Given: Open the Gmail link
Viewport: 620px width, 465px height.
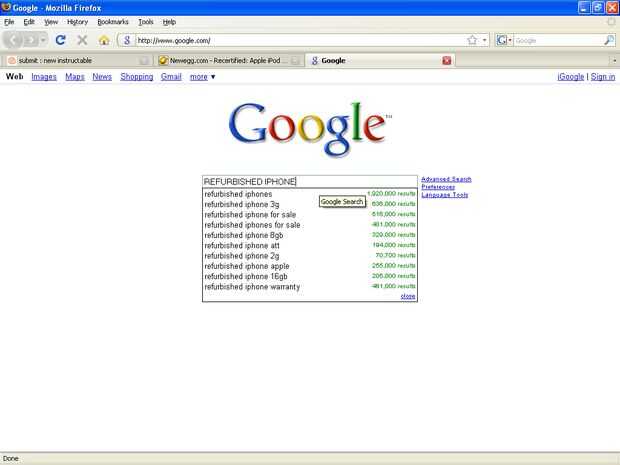Looking at the screenshot, I should coord(171,77).
